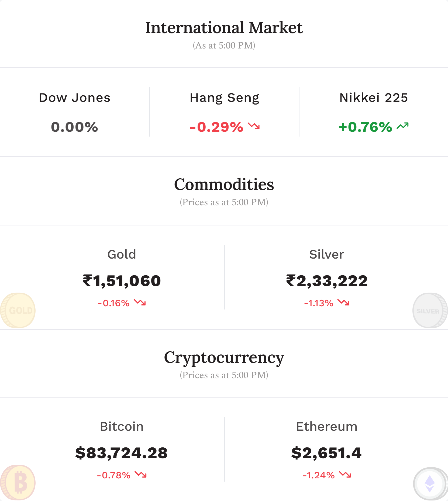448x501 pixels.
Task: Click the Cryptocurrency section heading
Action: point(224,358)
